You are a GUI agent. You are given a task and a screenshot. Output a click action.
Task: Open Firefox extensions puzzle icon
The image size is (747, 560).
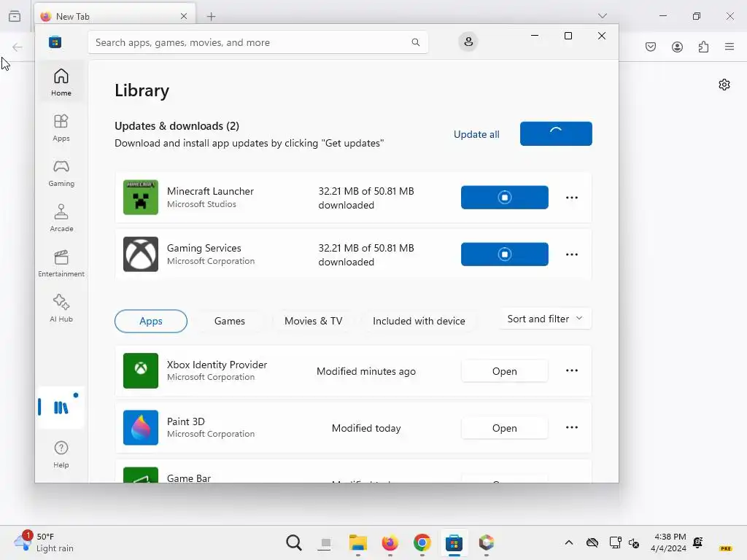[x=703, y=47]
